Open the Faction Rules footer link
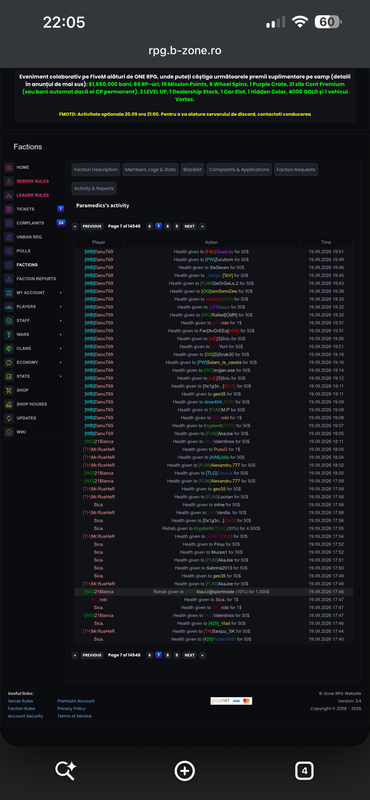 coord(21,709)
